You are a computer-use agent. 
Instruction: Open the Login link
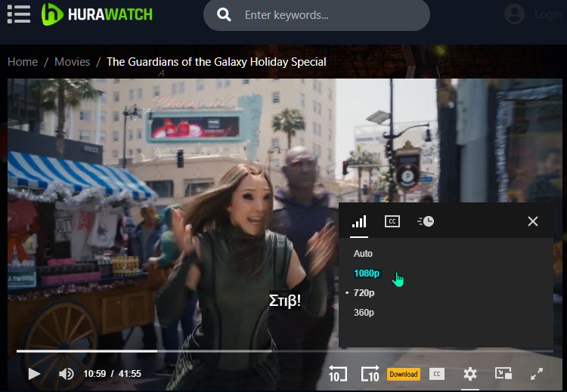click(x=548, y=14)
